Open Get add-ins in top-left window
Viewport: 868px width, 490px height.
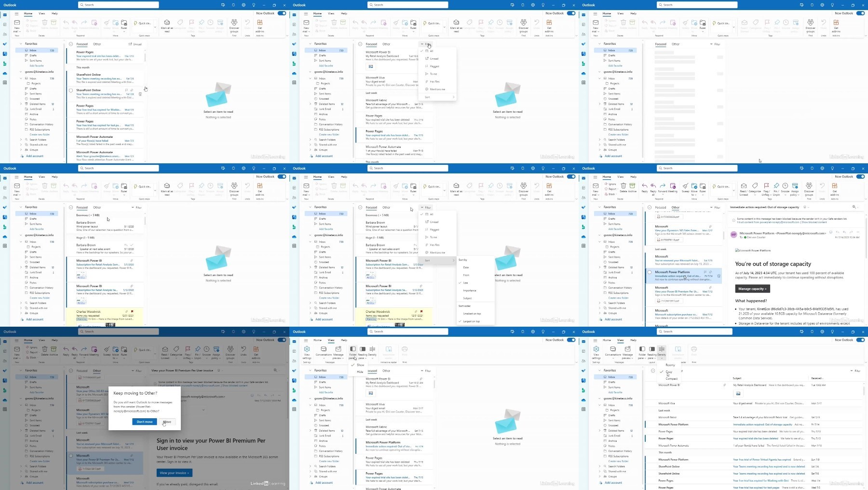click(x=260, y=25)
